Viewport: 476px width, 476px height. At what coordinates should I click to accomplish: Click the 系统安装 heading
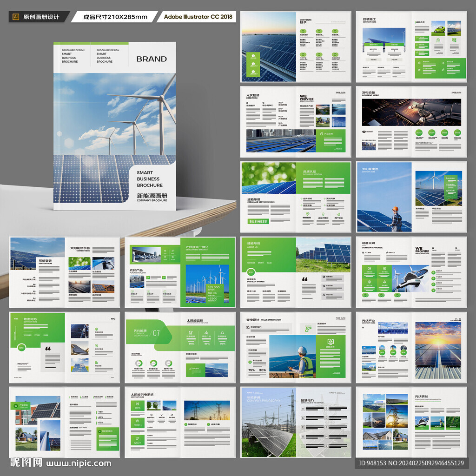[45, 260]
